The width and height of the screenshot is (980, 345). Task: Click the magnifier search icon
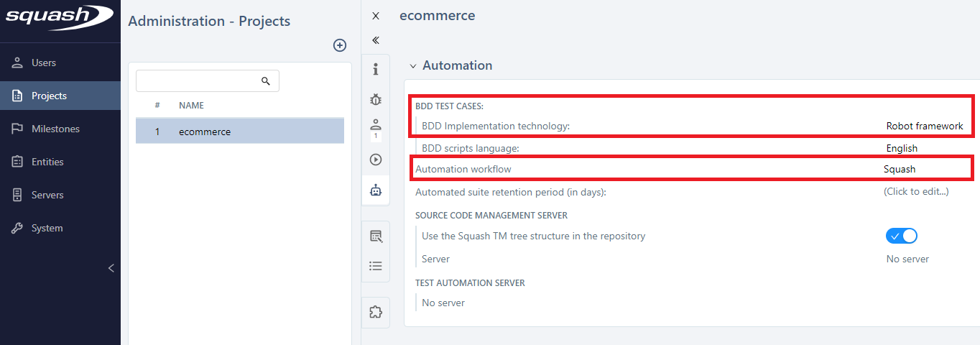pos(266,81)
